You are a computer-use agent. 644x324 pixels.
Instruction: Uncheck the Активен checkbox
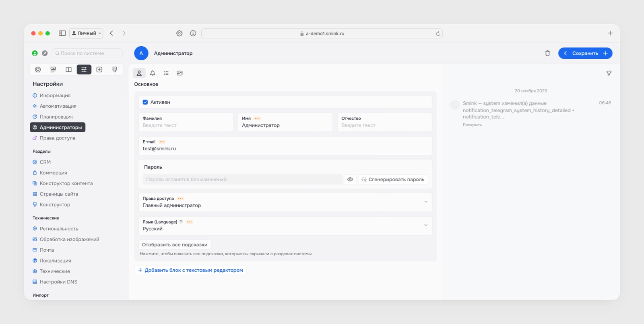point(145,102)
